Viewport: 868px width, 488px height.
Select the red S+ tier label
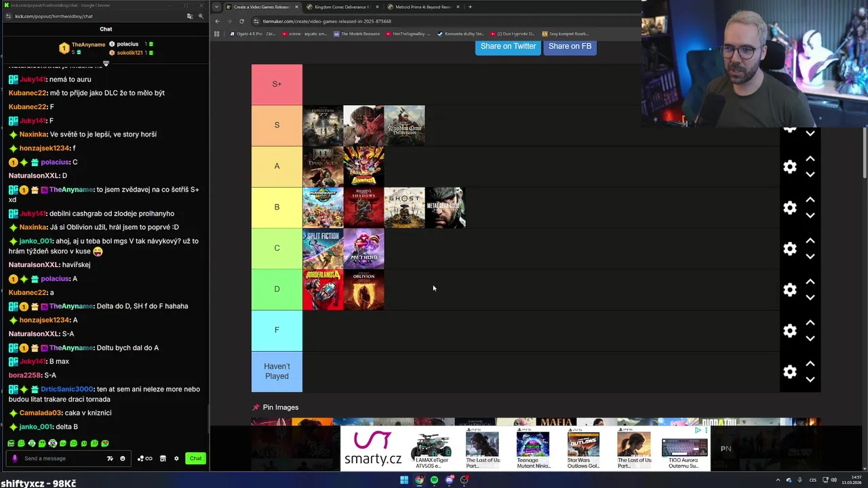point(277,84)
